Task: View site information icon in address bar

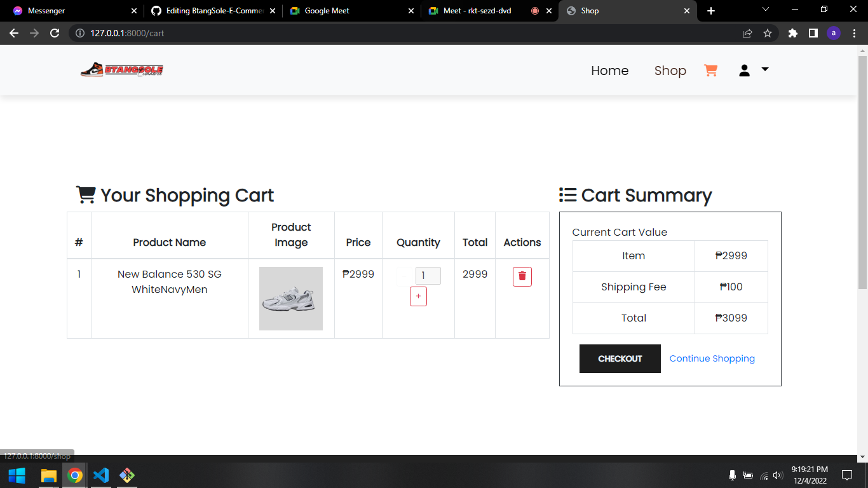Action: coord(80,33)
